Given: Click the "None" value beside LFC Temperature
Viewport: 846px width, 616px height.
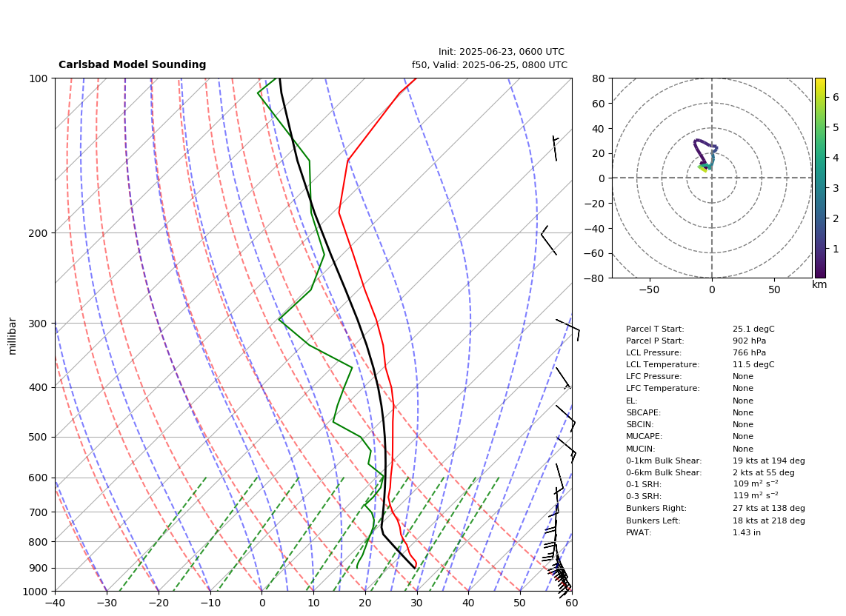Looking at the screenshot, I should [x=743, y=389].
